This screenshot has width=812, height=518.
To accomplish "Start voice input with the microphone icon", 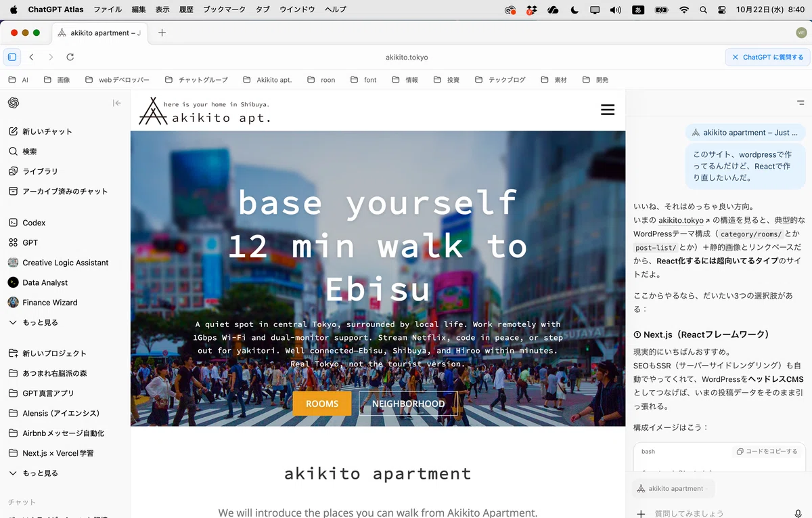I will [798, 513].
